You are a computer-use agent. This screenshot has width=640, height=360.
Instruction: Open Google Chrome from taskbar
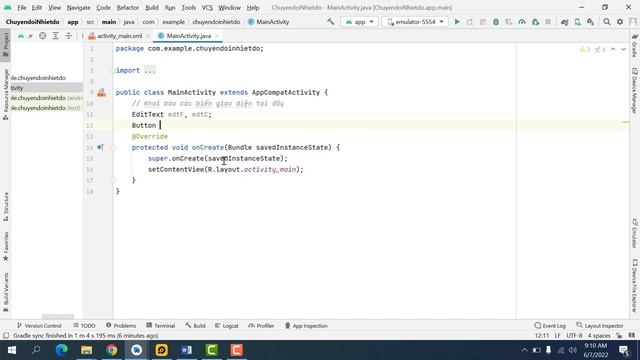111,350
